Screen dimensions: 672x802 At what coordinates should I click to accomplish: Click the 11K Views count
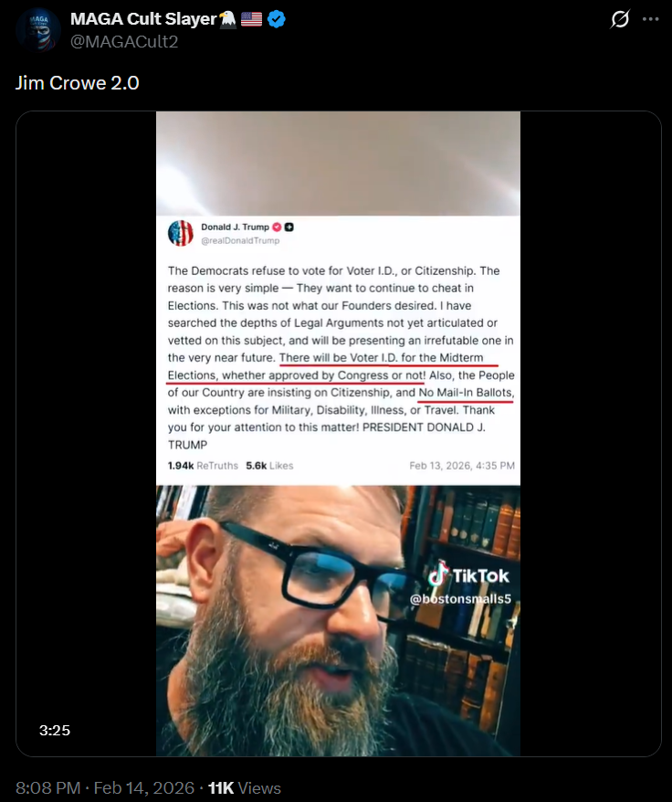click(245, 787)
